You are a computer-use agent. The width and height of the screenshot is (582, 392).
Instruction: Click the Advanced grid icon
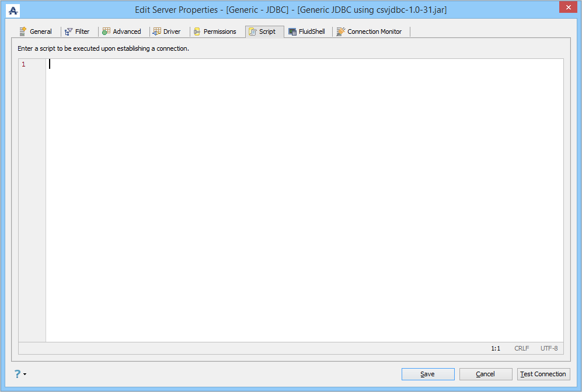pos(106,32)
